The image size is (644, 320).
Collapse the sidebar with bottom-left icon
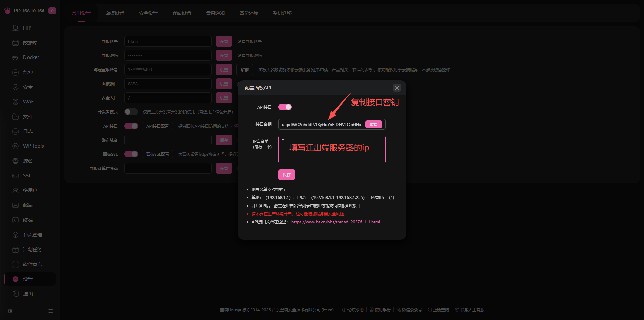click(x=10, y=311)
